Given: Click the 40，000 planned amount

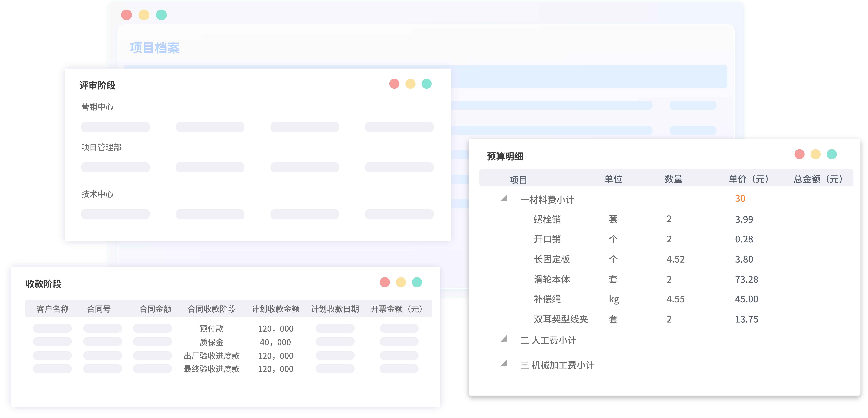Looking at the screenshot, I should pyautogui.click(x=275, y=342).
